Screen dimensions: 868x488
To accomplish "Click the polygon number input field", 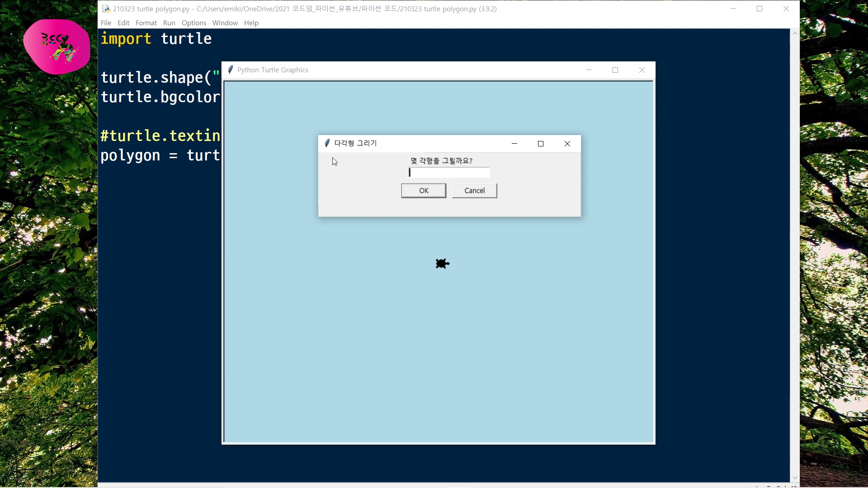I will click(x=448, y=173).
